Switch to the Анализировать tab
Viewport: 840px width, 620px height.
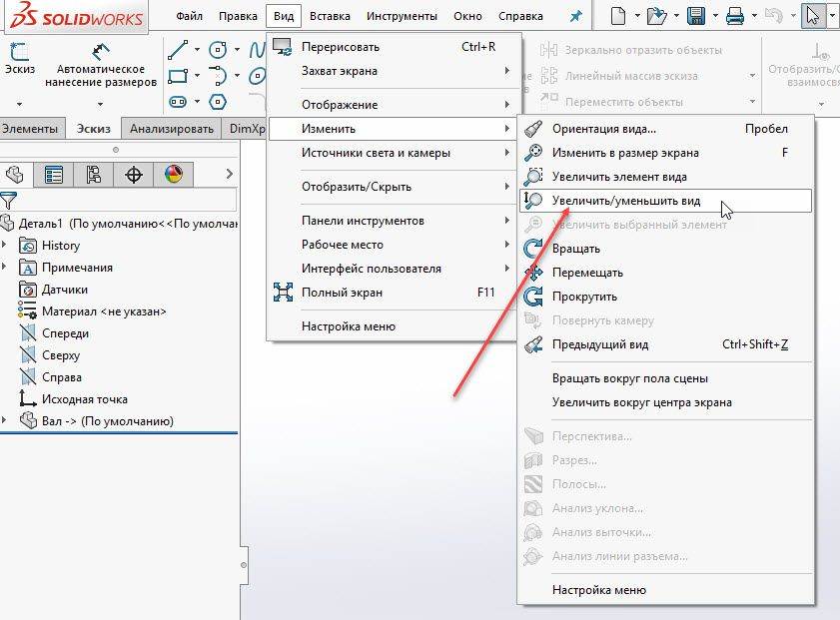point(172,129)
